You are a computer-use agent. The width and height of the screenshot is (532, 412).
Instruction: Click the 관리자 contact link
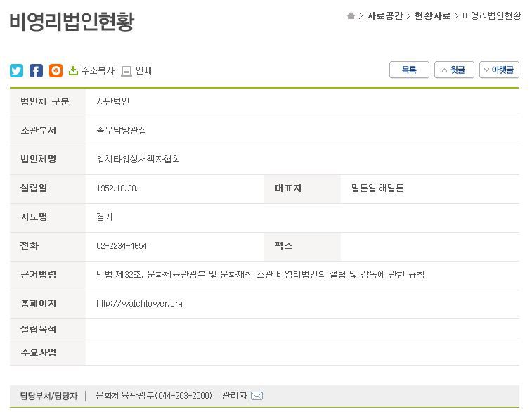click(x=235, y=395)
